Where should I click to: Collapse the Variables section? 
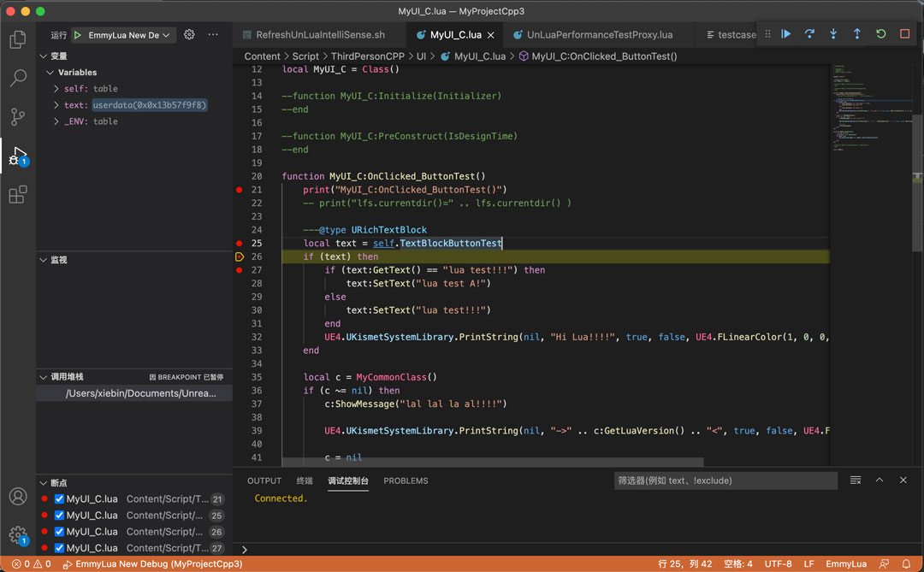pos(50,72)
